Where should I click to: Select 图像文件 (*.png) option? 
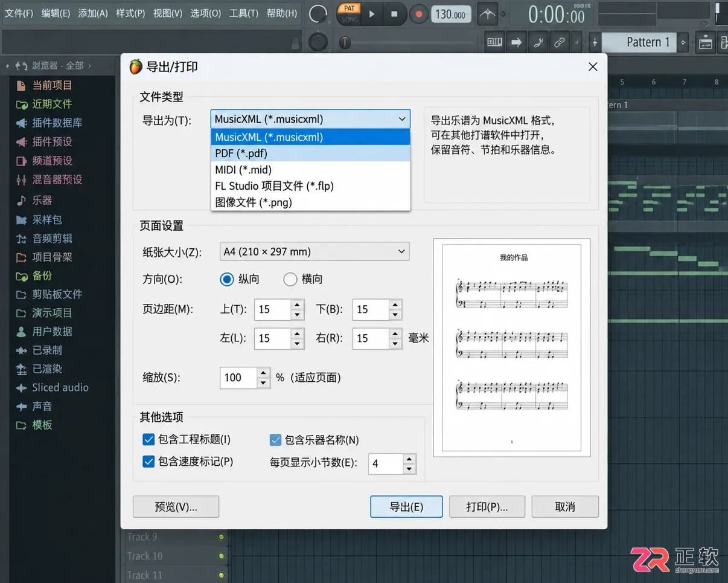[x=310, y=202]
